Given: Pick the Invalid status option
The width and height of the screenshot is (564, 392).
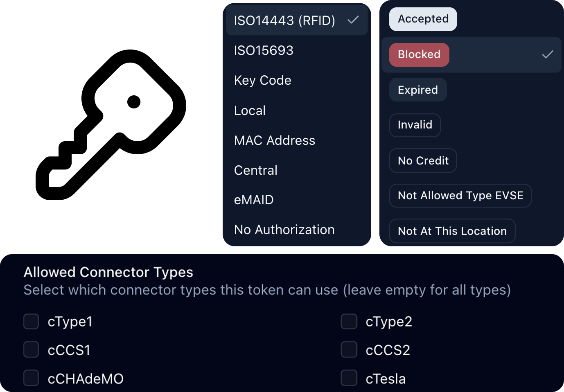Looking at the screenshot, I should 415,125.
